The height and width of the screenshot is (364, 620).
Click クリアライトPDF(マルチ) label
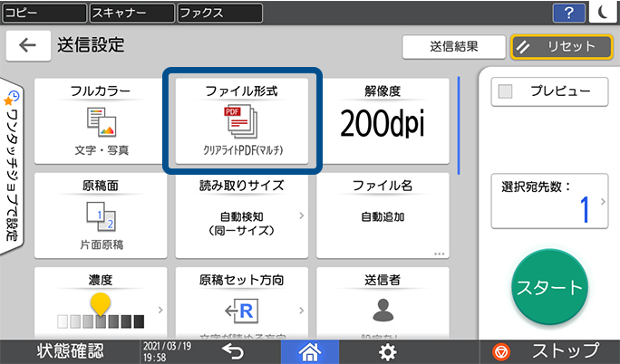click(x=243, y=150)
